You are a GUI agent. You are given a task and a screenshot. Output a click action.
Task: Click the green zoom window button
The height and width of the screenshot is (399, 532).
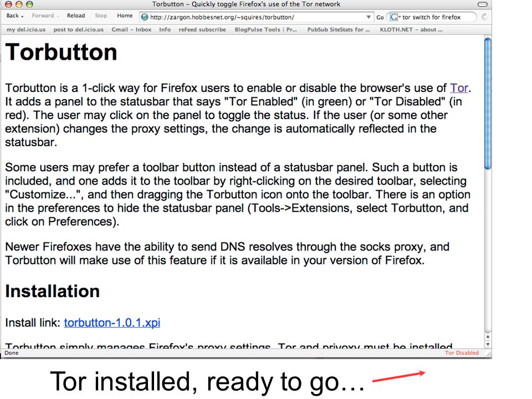pos(29,4)
